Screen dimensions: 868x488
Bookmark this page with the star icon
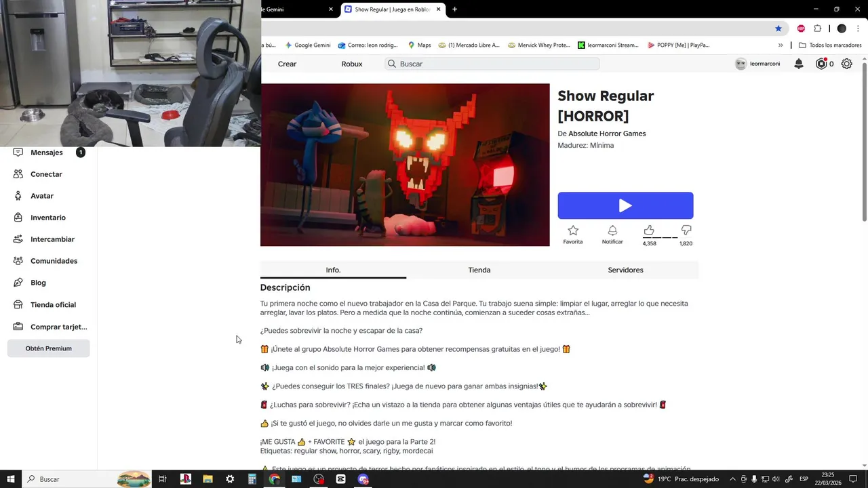pyautogui.click(x=778, y=28)
